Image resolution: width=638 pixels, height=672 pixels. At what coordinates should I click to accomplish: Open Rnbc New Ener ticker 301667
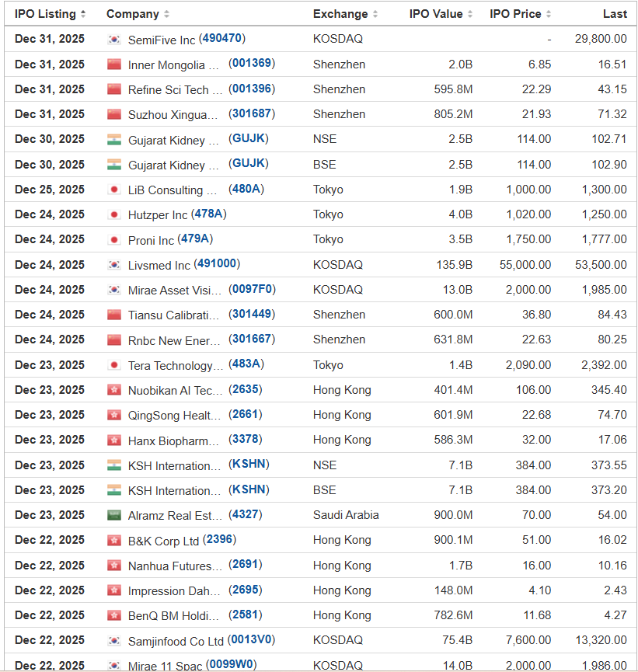pos(252,339)
